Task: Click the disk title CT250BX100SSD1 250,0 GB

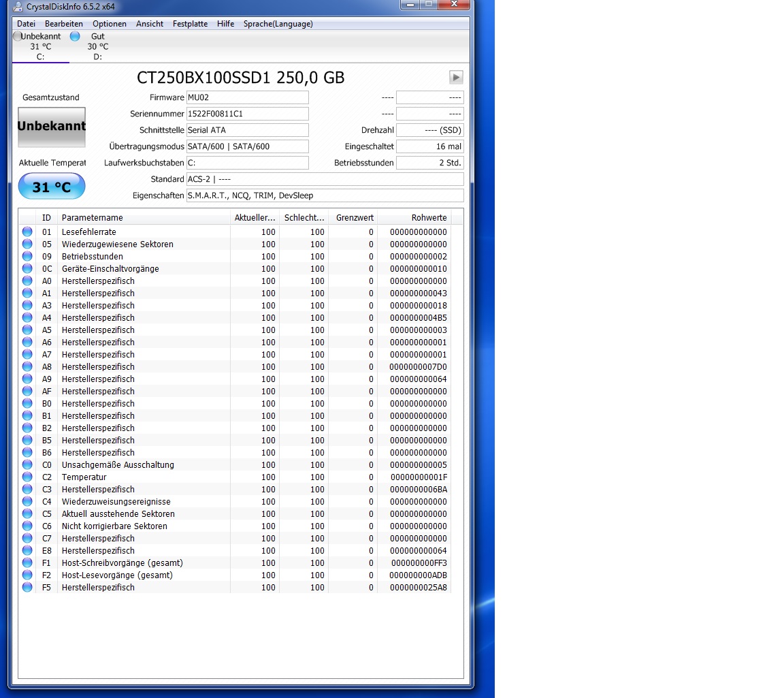Action: pyautogui.click(x=240, y=78)
